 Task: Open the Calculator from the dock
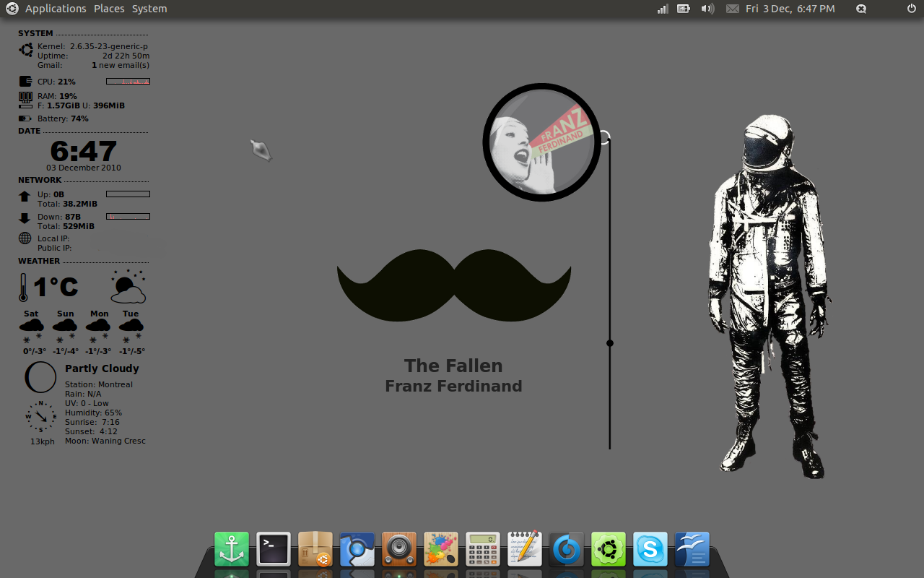tap(483, 549)
